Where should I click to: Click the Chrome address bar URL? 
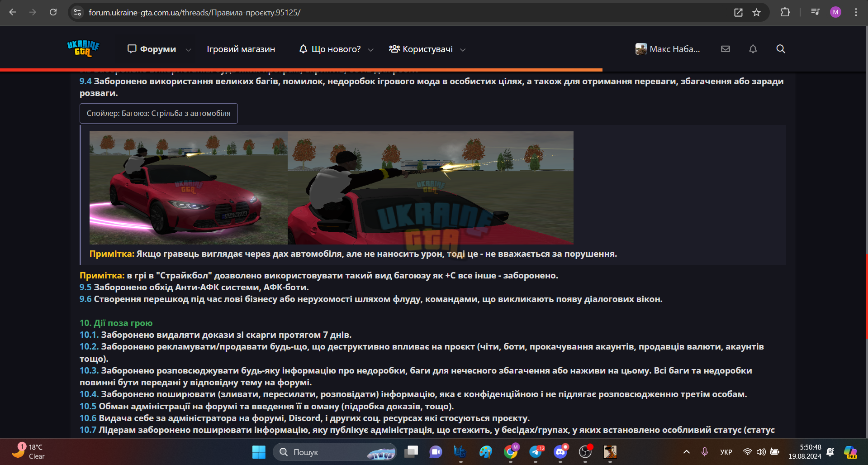coord(194,12)
